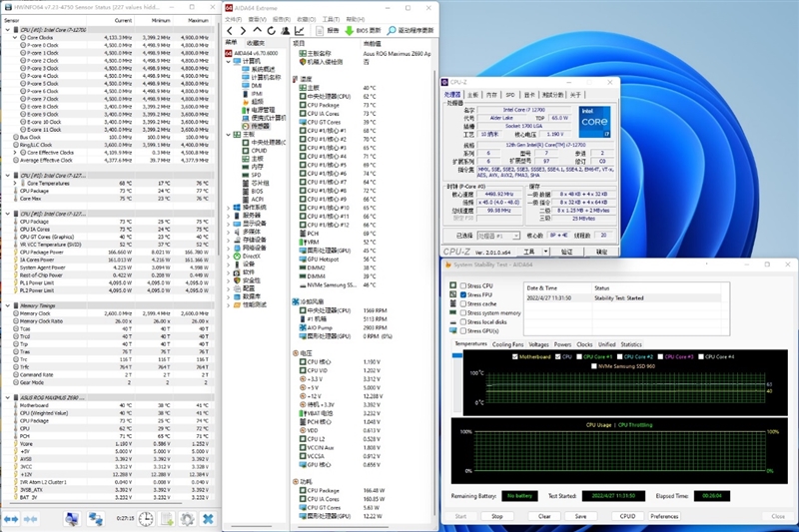
Task: Click the green BIOS update arrow icon
Action: tap(349, 31)
